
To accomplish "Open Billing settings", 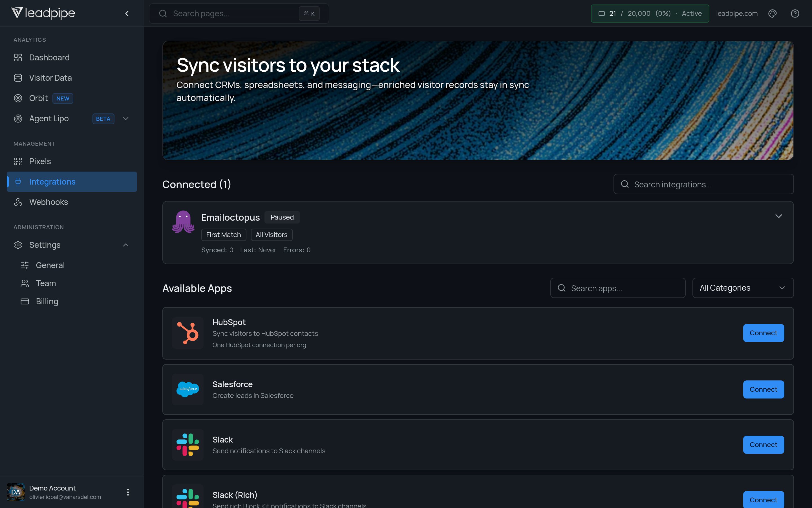I will click(75, 301).
